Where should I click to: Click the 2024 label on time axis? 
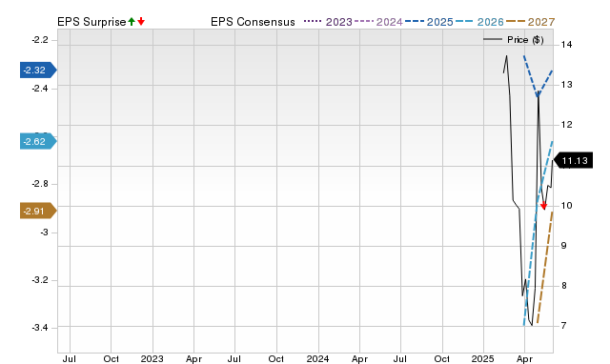(x=317, y=358)
